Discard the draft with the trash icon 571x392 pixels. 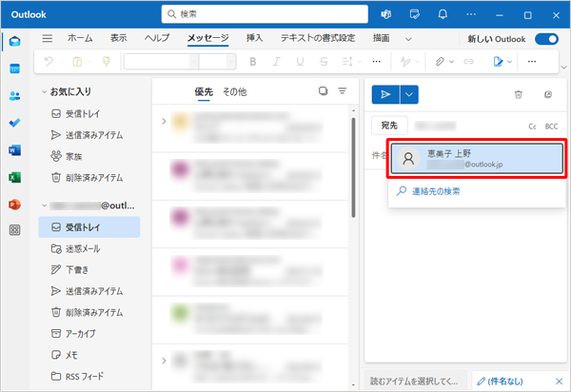[519, 94]
